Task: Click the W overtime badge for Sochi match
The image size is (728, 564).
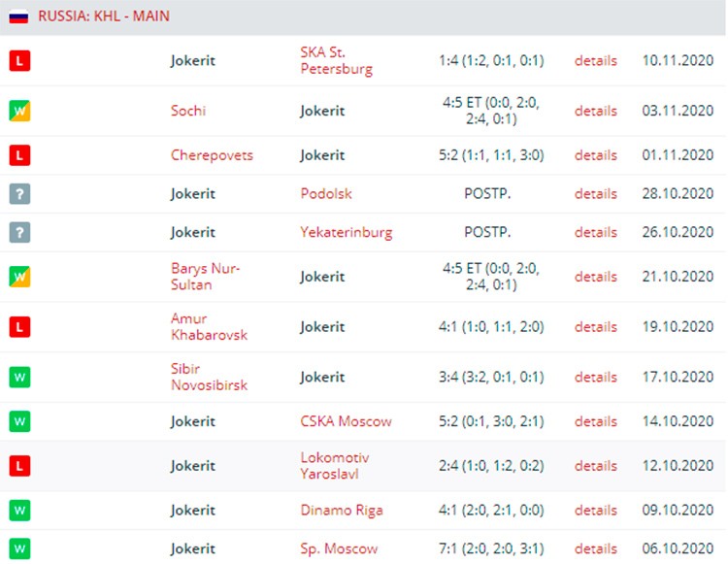Action: 19,111
